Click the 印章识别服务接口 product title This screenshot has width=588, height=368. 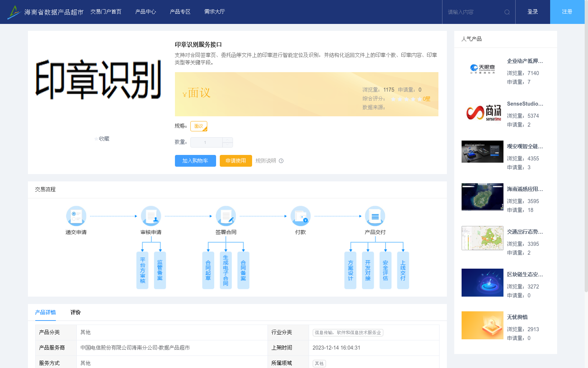coord(198,45)
